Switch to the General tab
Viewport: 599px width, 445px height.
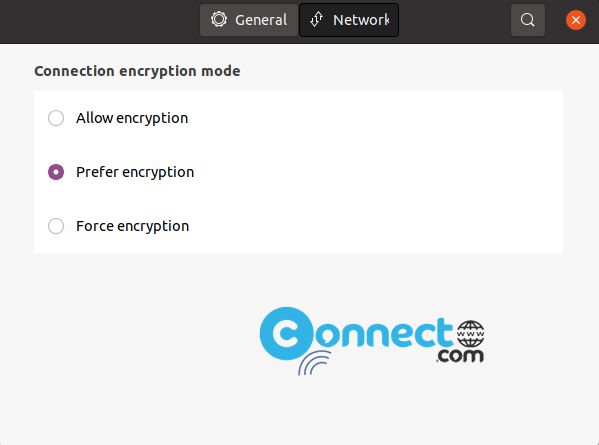[249, 20]
